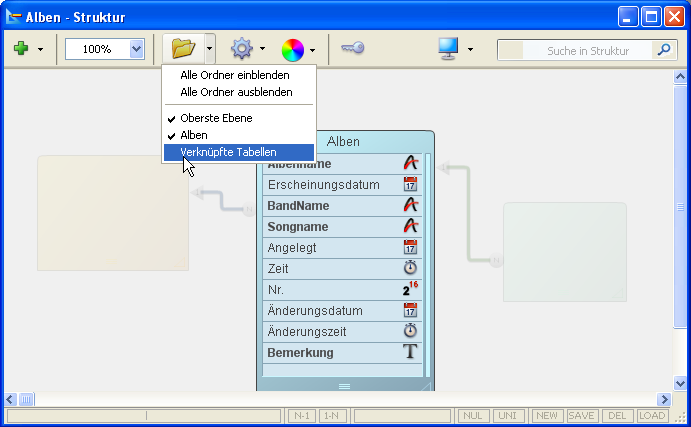Click the UNI status bar button
The height and width of the screenshot is (427, 691).
tap(507, 416)
